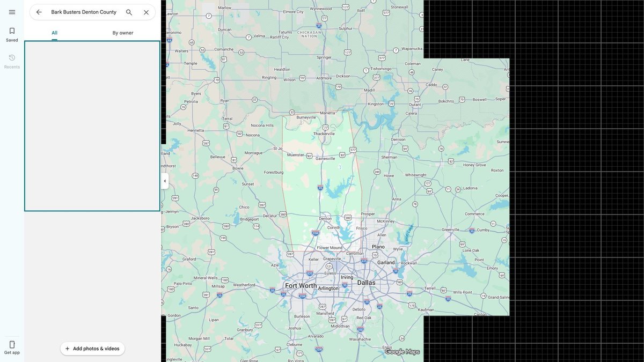
Task: Click the Commerce map label
Action: click(x=474, y=214)
